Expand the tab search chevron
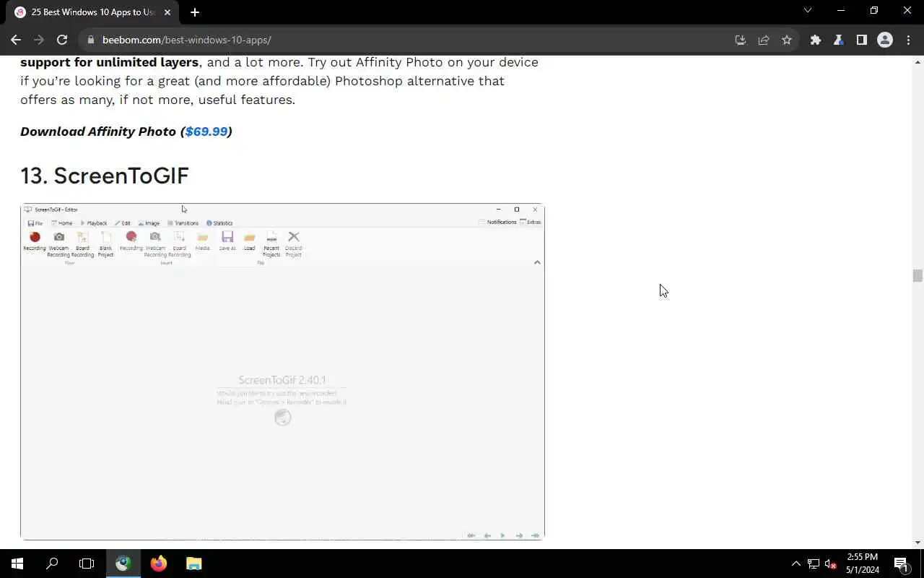924x578 pixels. 808,10
